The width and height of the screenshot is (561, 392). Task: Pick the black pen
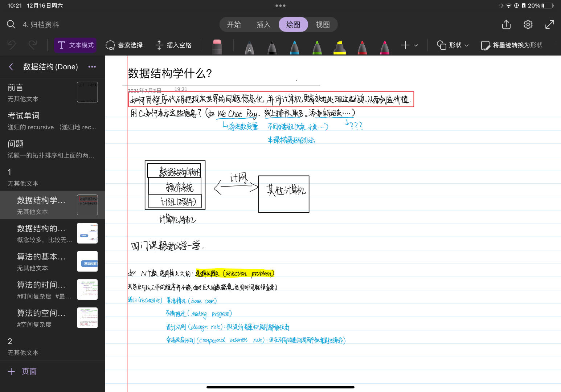tap(272, 47)
